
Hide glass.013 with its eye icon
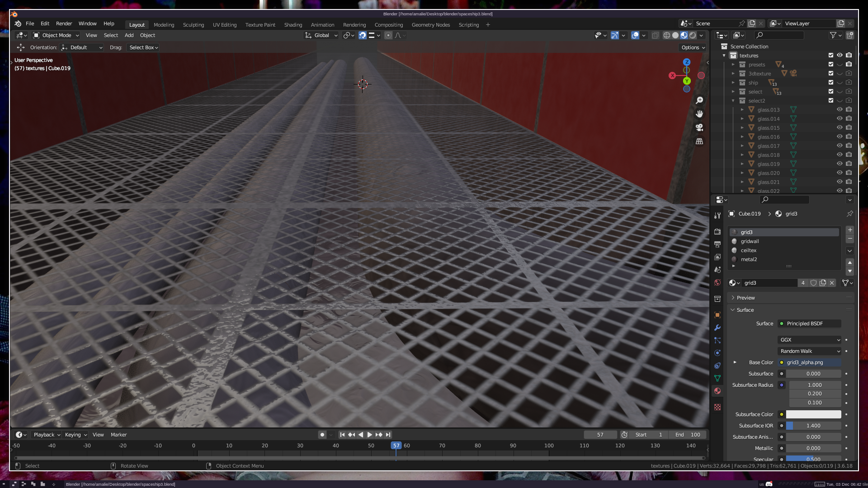click(x=840, y=109)
